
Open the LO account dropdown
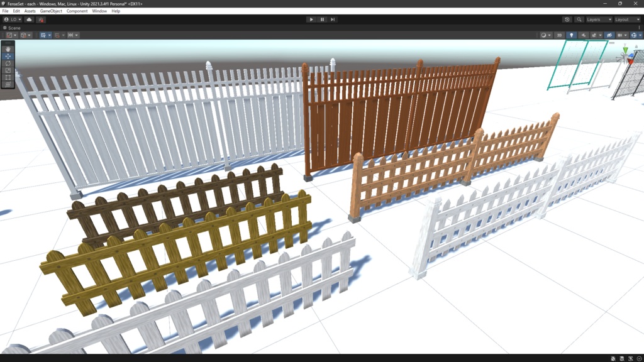(x=13, y=19)
